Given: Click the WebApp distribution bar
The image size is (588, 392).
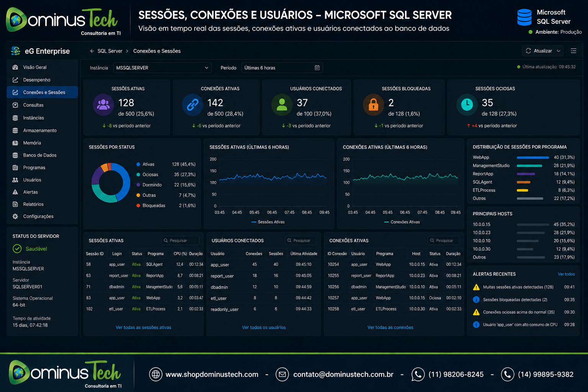Looking at the screenshot, I should (533, 158).
